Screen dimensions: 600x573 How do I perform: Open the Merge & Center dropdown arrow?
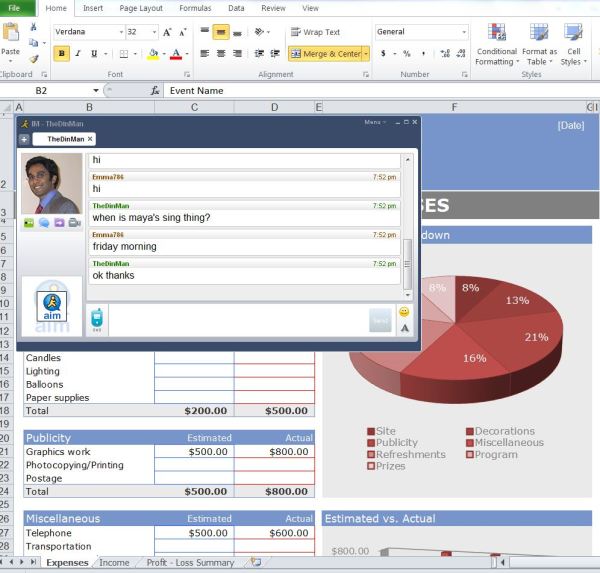[366, 54]
